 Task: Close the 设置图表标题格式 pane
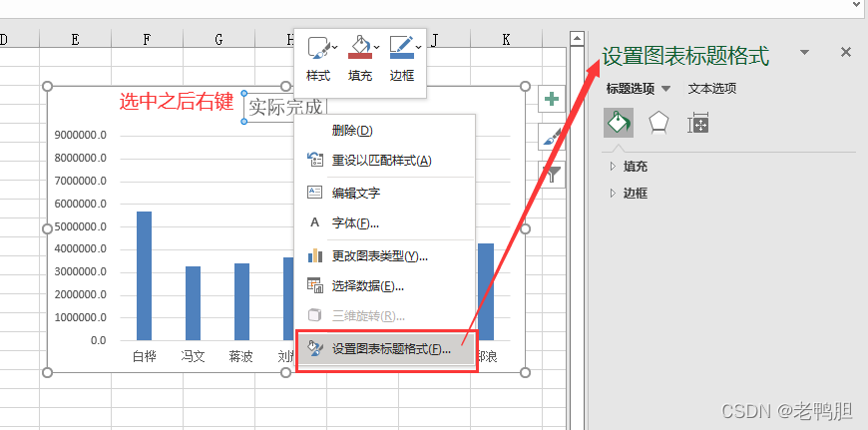pyautogui.click(x=846, y=52)
